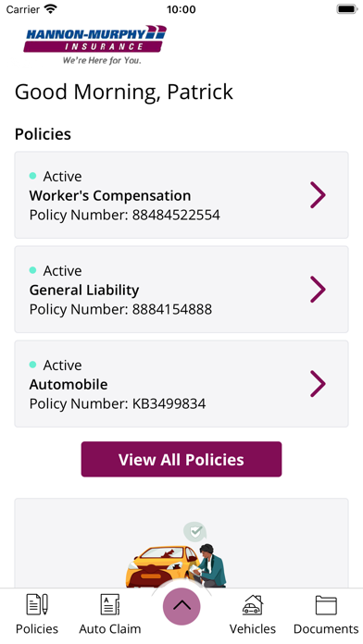Tap the Vehicles car-in-house icon

pyautogui.click(x=253, y=604)
